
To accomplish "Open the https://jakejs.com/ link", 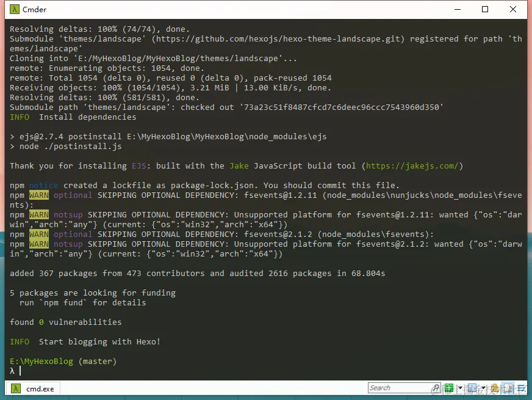I will click(412, 165).
